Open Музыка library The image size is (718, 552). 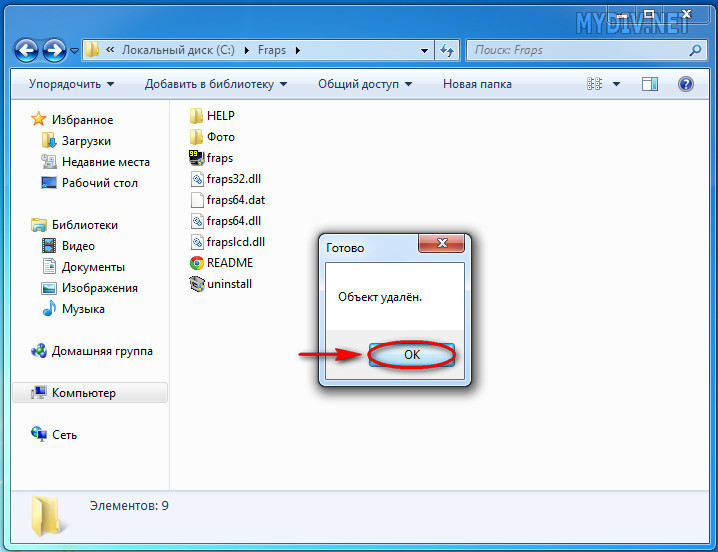(x=83, y=309)
